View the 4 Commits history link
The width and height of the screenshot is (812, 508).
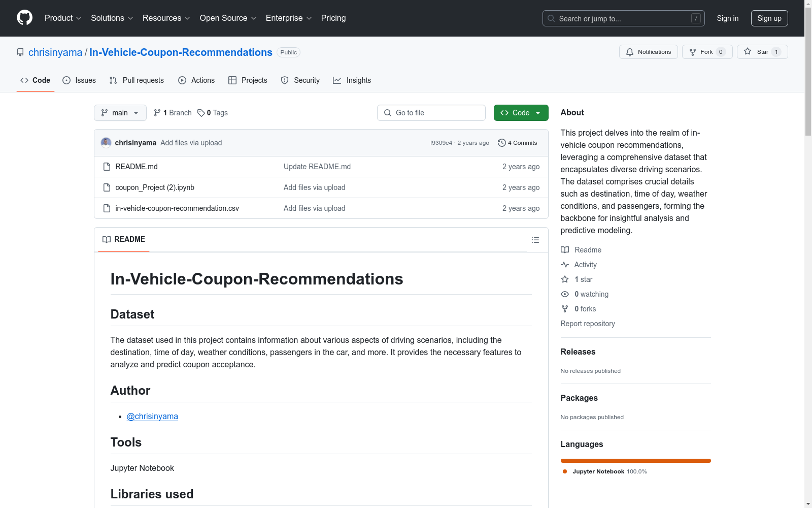click(x=518, y=143)
